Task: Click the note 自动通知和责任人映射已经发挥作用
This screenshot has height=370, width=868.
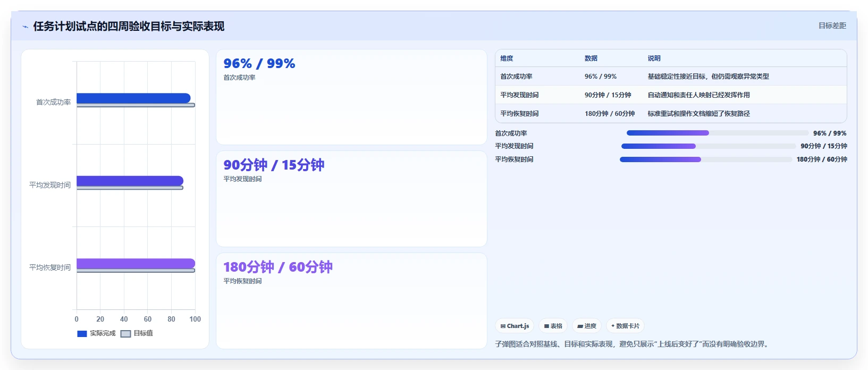Action: click(x=698, y=95)
